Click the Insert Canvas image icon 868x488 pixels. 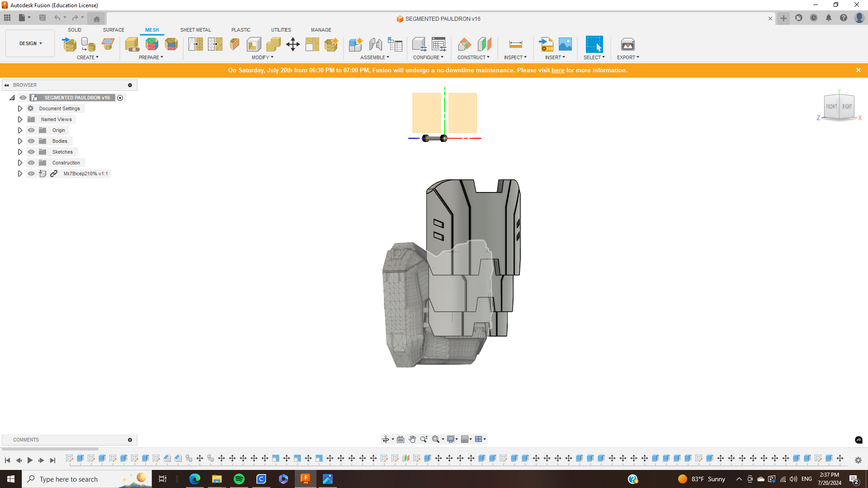(566, 44)
